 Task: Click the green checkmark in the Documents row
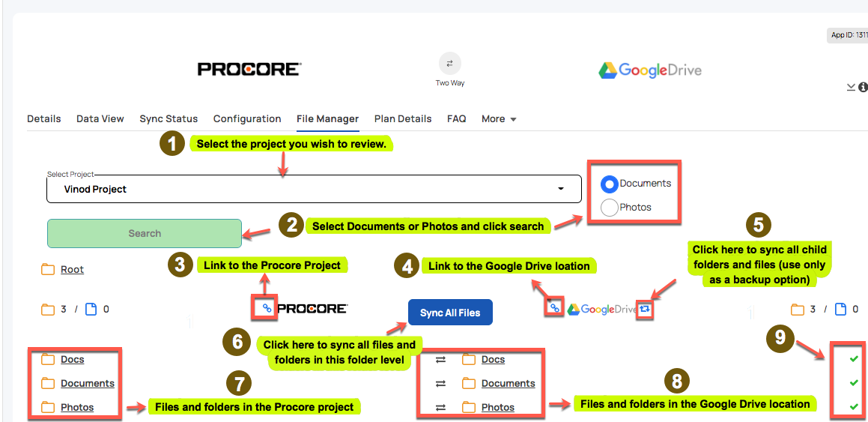pyautogui.click(x=854, y=383)
